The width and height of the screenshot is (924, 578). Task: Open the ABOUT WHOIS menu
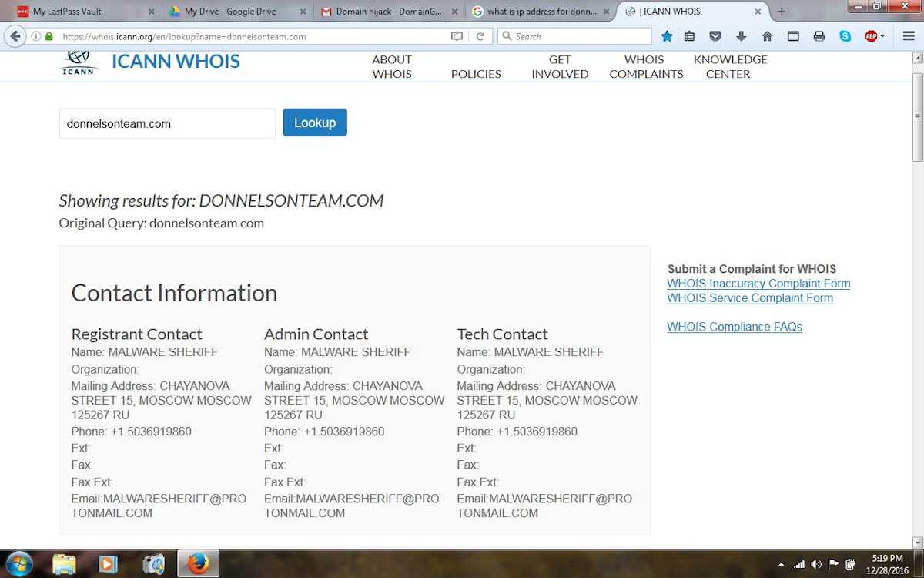click(392, 66)
